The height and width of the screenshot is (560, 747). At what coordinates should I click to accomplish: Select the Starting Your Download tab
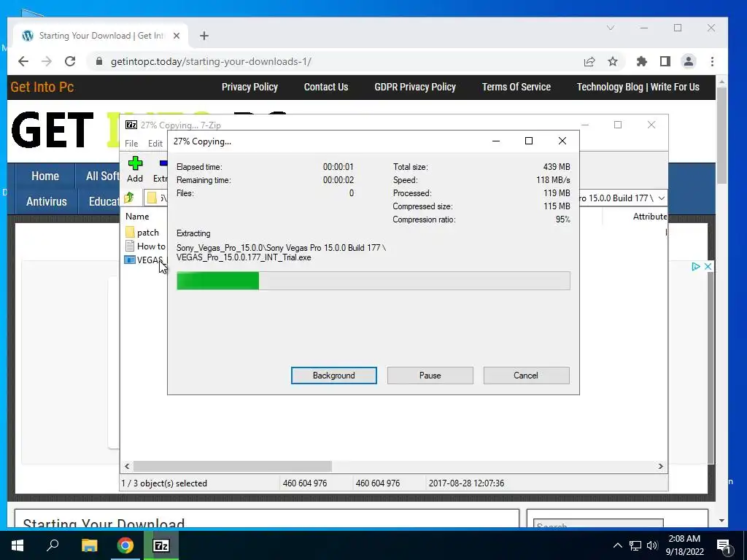coord(101,36)
